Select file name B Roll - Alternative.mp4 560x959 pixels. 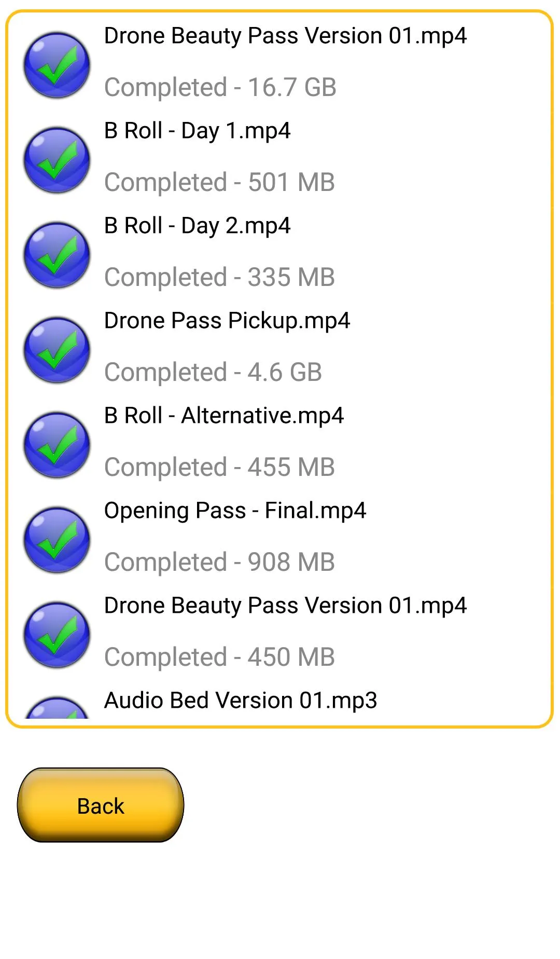[224, 416]
